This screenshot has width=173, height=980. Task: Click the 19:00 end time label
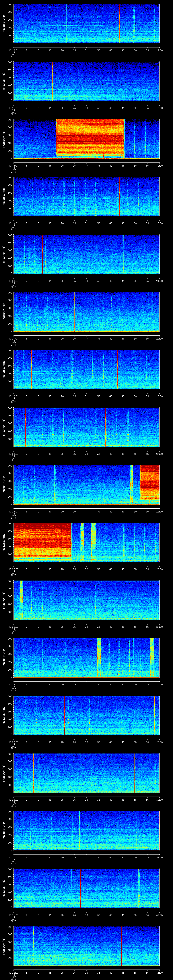pos(159,166)
